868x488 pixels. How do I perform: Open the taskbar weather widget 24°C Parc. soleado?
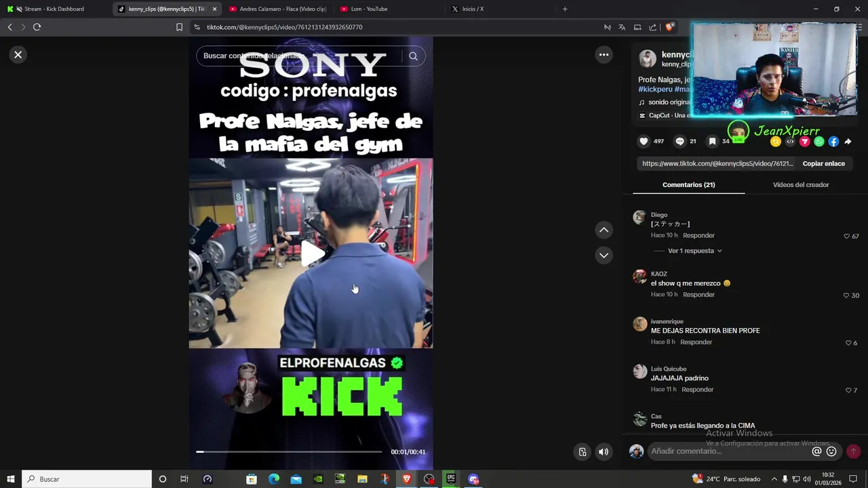[x=726, y=479]
